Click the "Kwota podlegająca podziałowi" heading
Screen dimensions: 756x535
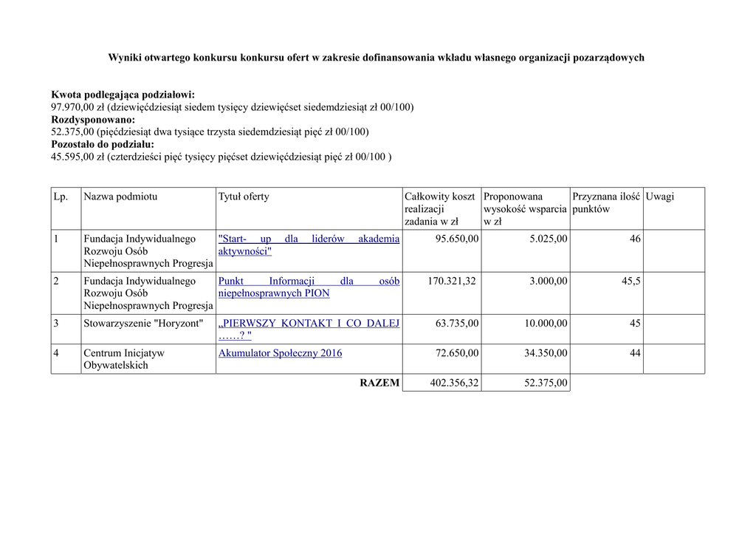123,95
